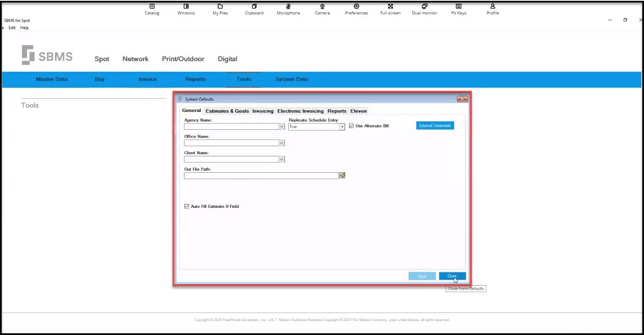Open the Preferences gear icon

(357, 6)
